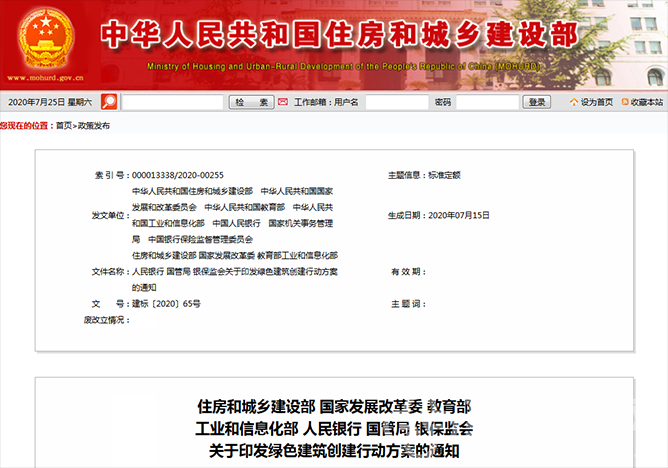Click the 工作邮箱：用户名 label

click(326, 102)
